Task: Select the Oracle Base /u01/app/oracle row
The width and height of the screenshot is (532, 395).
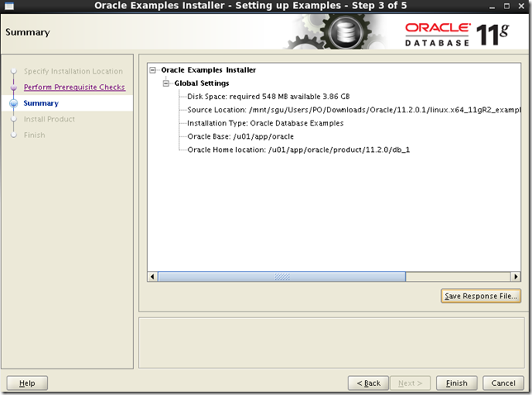Action: pos(240,136)
